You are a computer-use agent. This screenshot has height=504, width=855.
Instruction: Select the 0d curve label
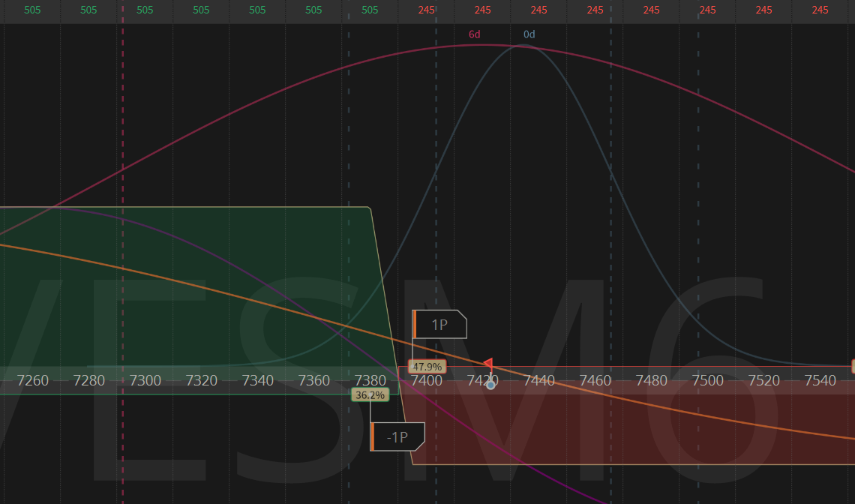(529, 34)
